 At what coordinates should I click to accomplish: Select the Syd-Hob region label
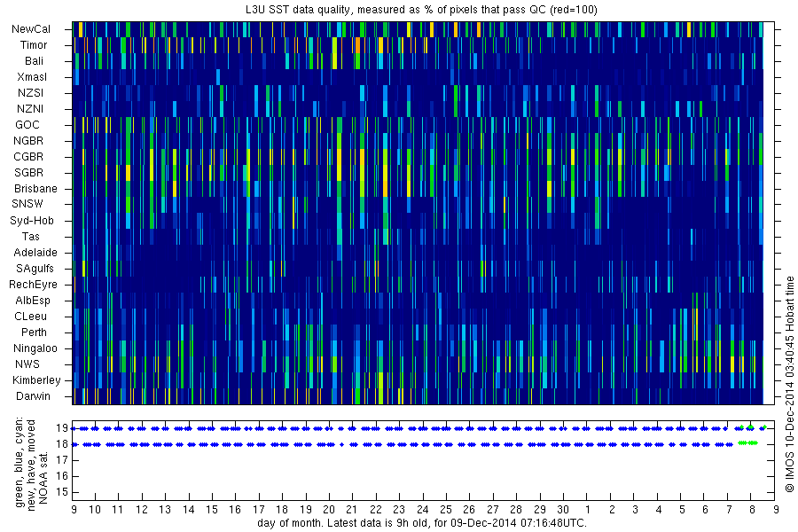coord(32,221)
